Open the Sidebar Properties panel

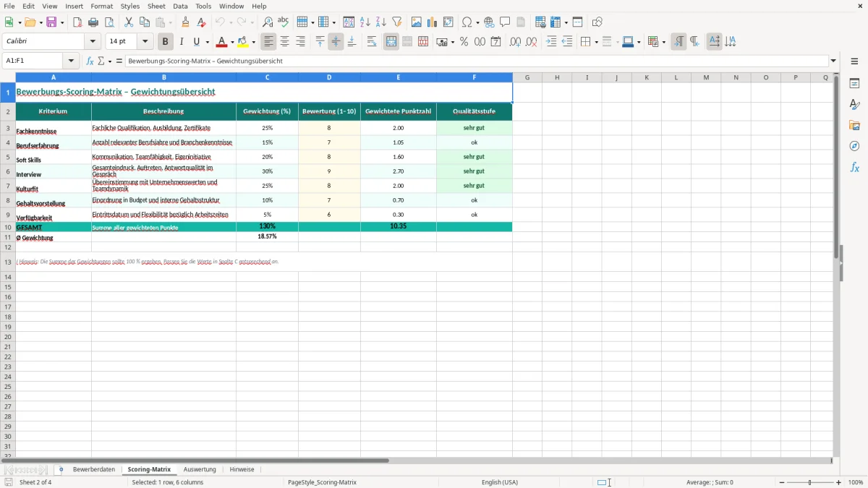pos(854,83)
